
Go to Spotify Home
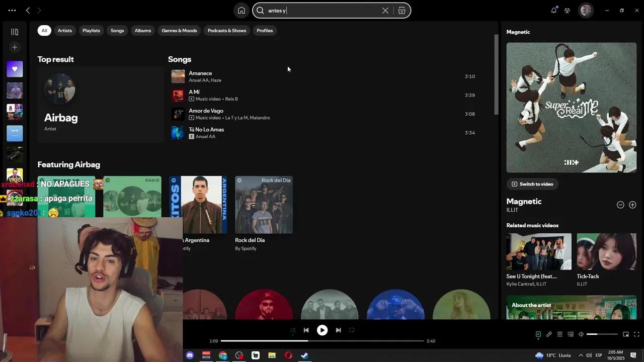[x=242, y=11]
